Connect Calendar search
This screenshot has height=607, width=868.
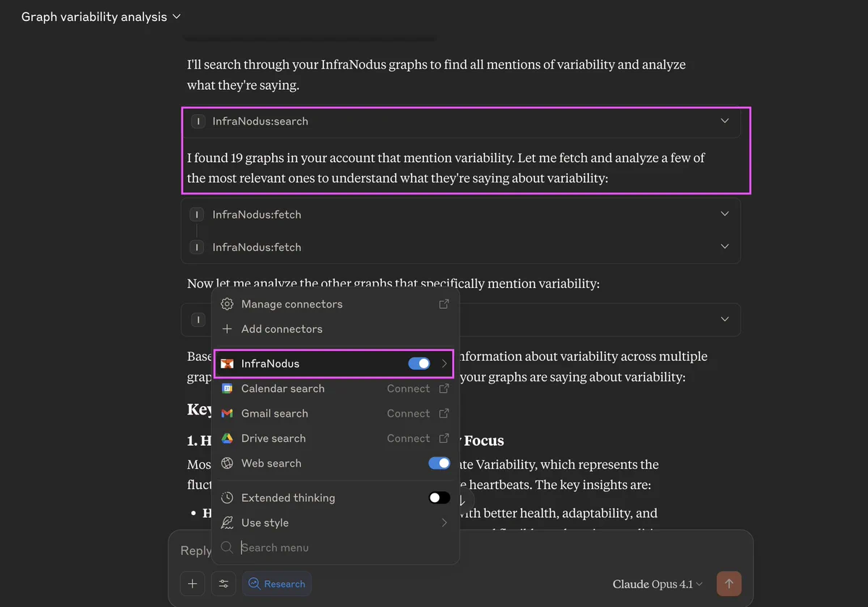pyautogui.click(x=408, y=389)
